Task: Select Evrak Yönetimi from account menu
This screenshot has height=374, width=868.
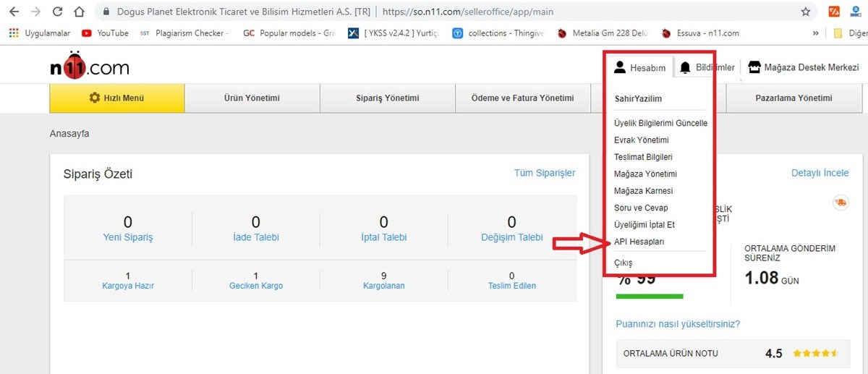Action: pyautogui.click(x=641, y=140)
